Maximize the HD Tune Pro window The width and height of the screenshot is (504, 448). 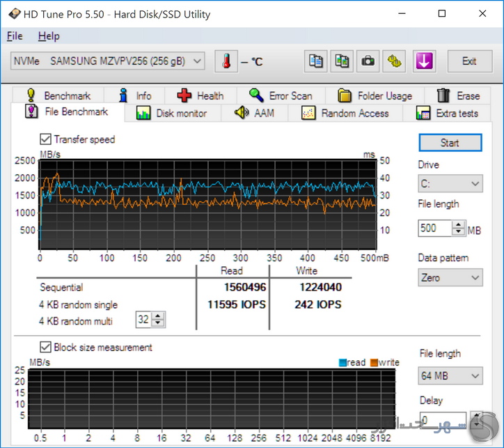[x=442, y=13]
